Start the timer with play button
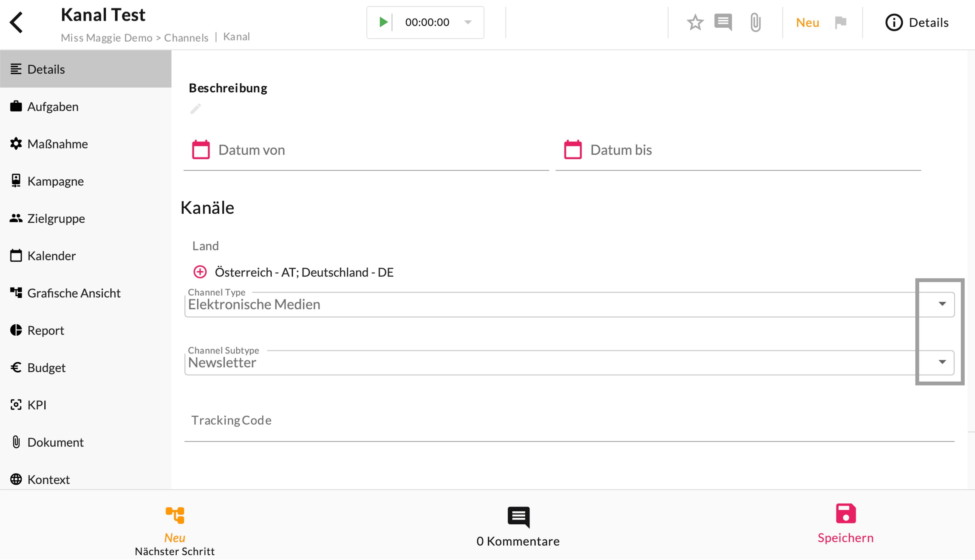975x560 pixels. [x=383, y=22]
